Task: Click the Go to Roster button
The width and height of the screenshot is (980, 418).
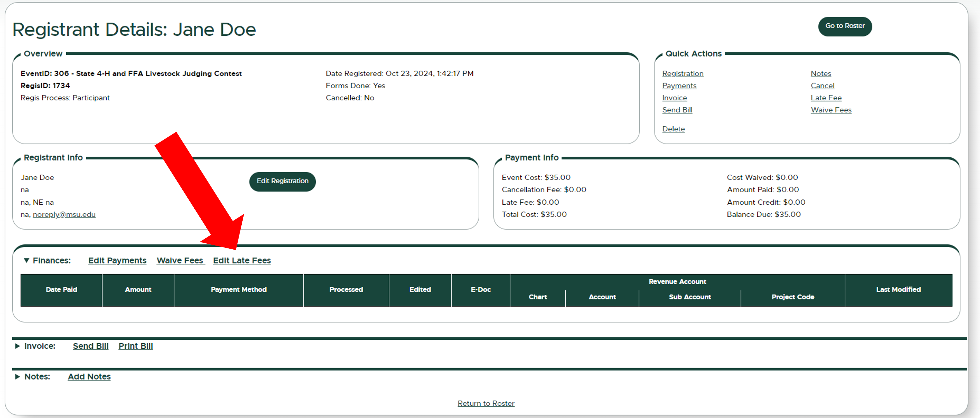Action: click(x=845, y=26)
